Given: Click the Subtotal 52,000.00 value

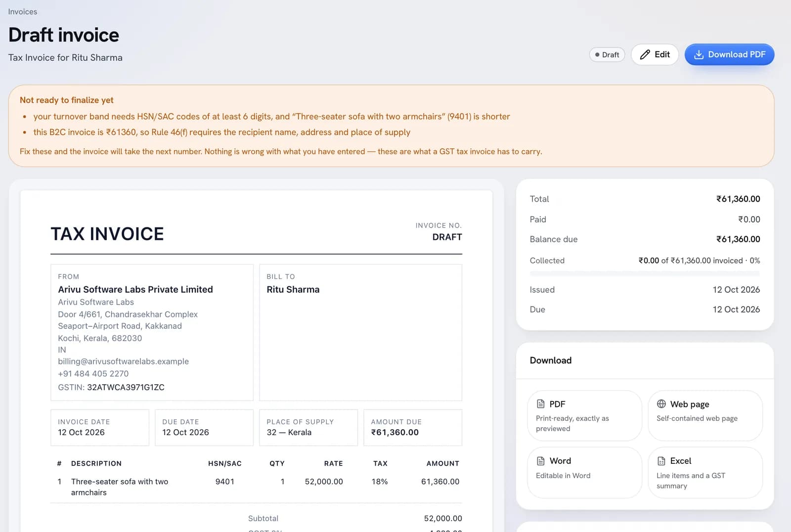Looking at the screenshot, I should point(443,519).
